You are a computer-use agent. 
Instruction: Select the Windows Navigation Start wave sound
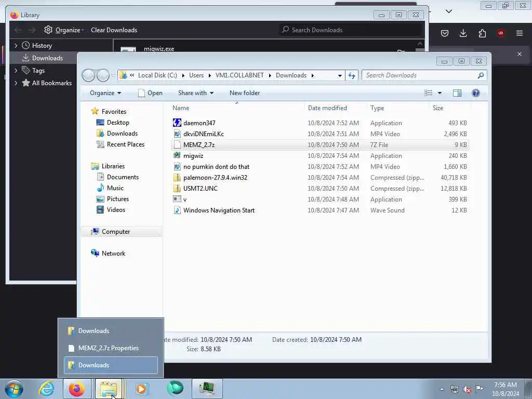pos(219,210)
